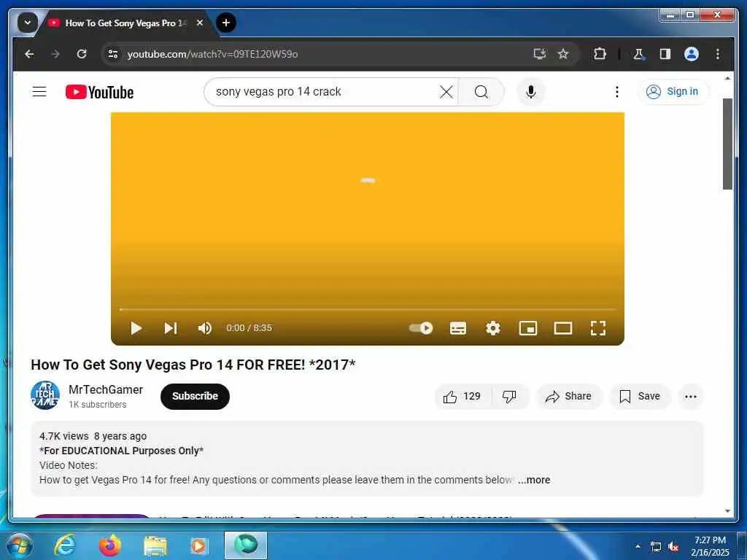Select the active browser taskbar button

[246, 545]
